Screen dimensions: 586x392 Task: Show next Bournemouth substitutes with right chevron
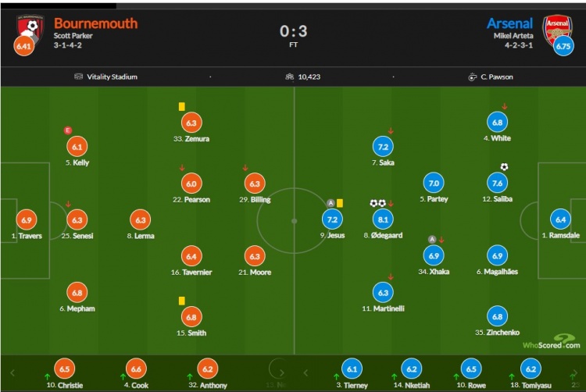pyautogui.click(x=282, y=372)
